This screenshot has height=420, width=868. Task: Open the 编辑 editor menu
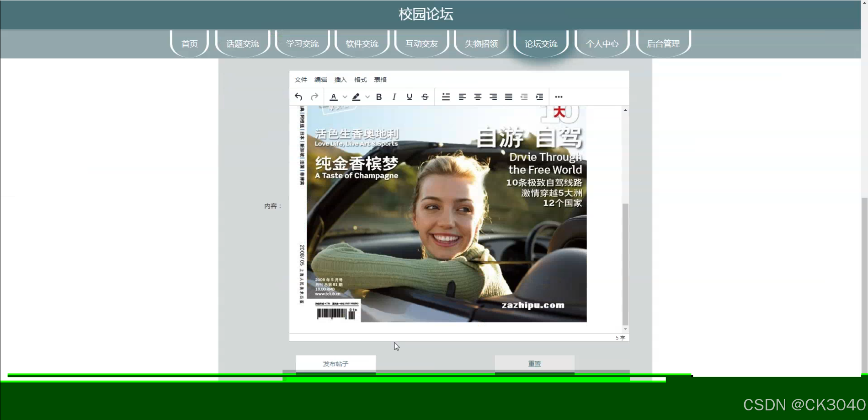click(321, 80)
